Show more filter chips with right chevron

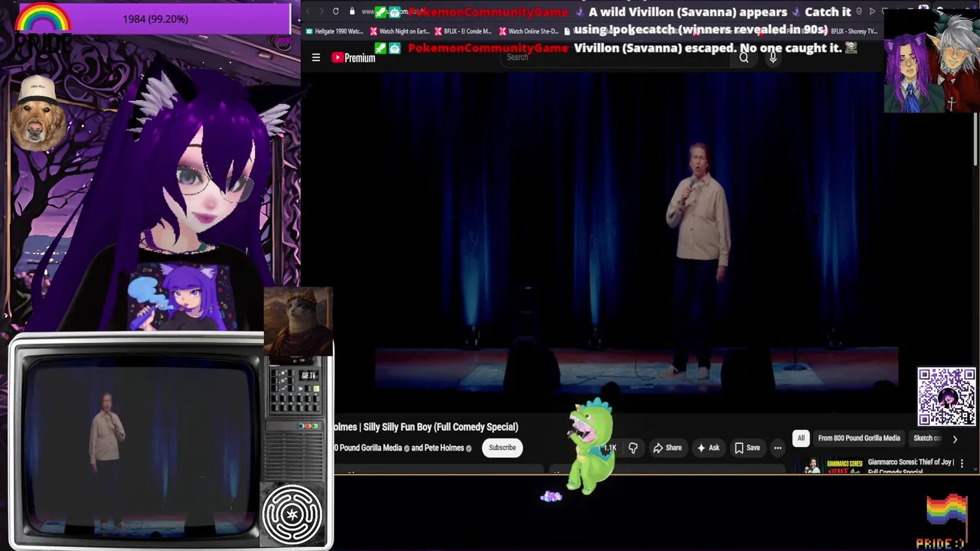pos(955,439)
